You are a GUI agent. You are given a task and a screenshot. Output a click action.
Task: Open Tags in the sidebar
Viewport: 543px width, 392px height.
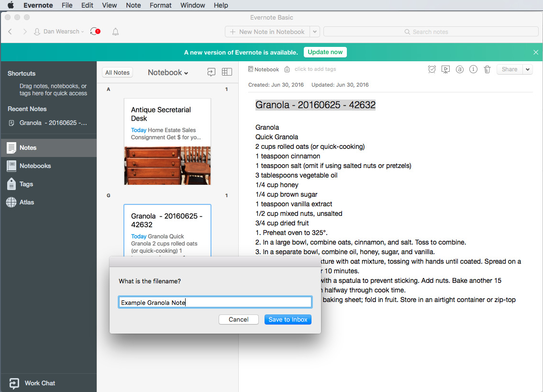[x=49, y=184]
